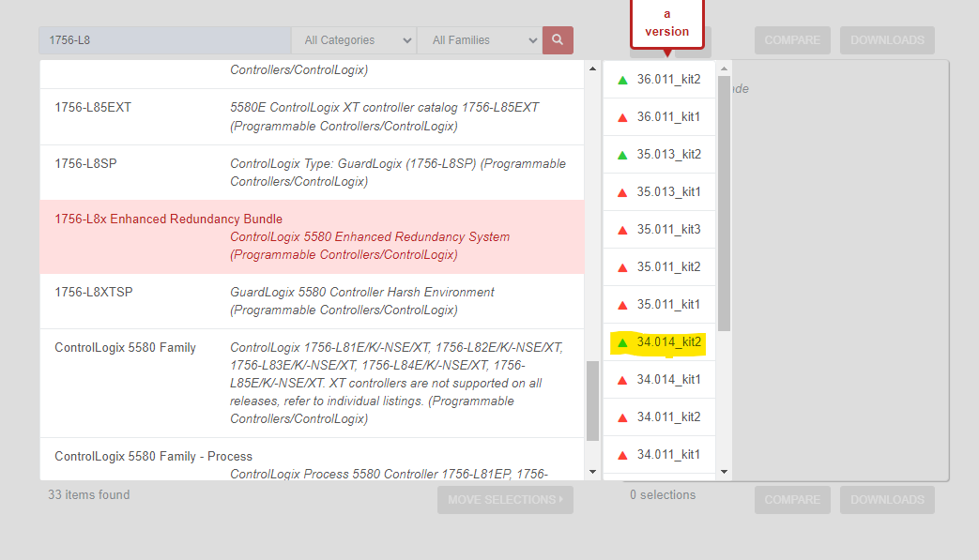Open the All Categories dropdown
979x560 pixels.
click(x=354, y=40)
